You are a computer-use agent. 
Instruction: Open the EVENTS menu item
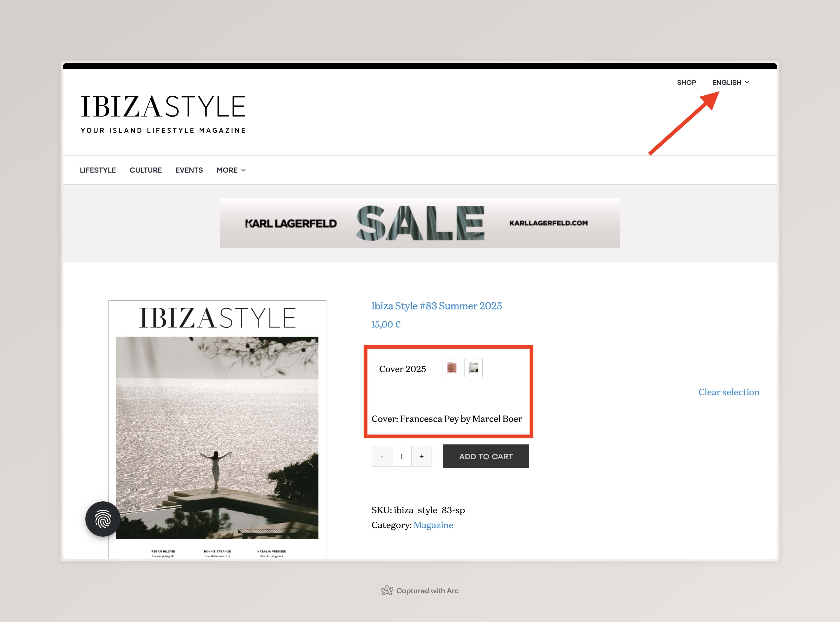pyautogui.click(x=189, y=170)
